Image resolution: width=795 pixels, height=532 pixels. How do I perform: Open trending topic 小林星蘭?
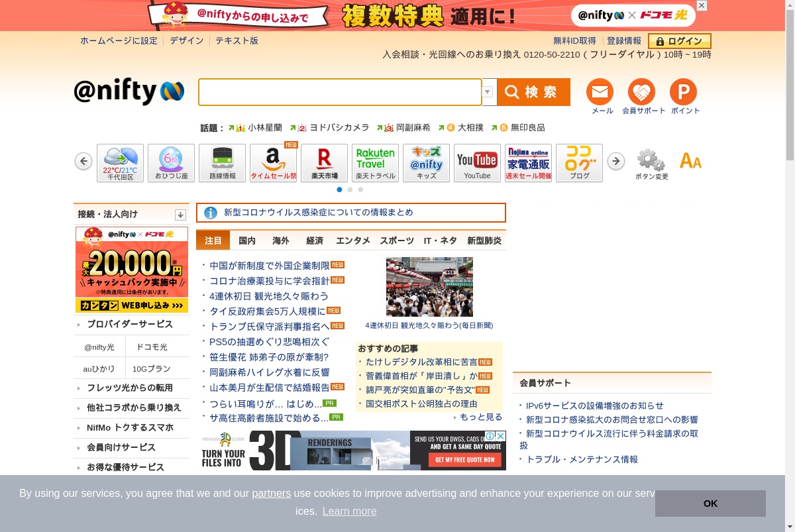point(265,128)
